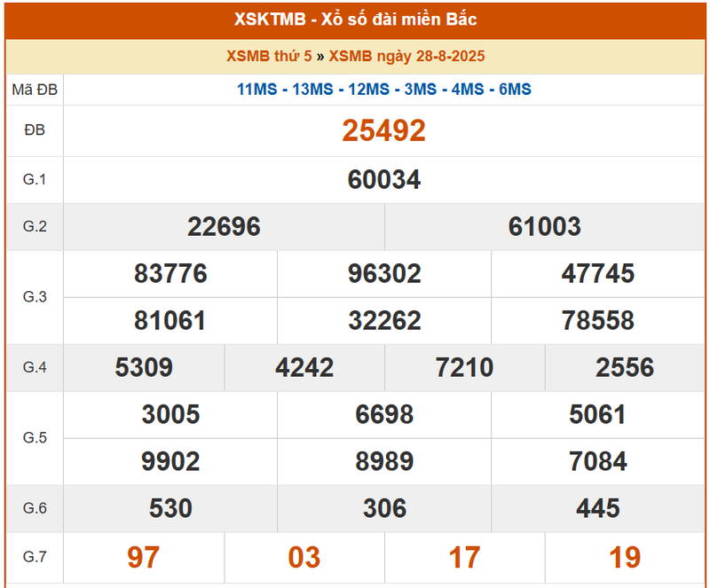Select G.3 number 83776
The image size is (710, 588).
170,274
